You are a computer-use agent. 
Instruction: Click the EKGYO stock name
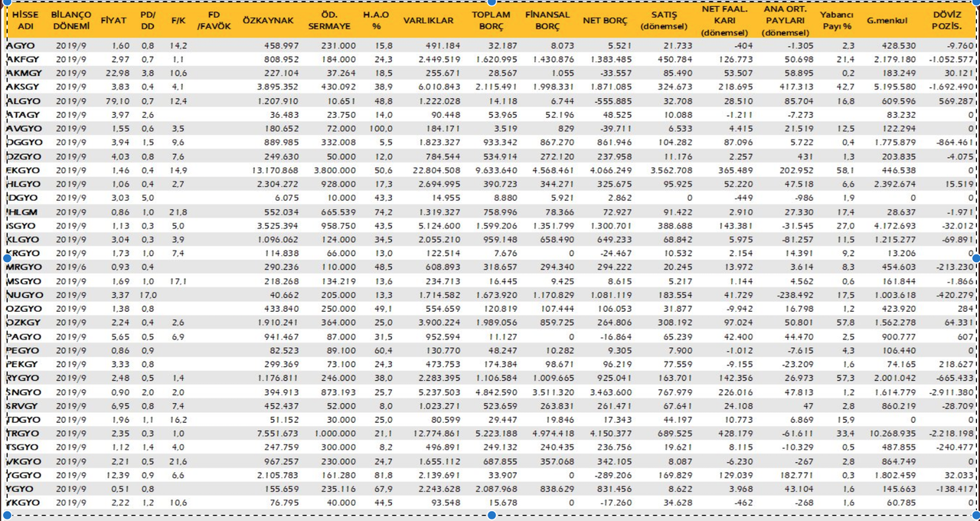[x=22, y=170]
